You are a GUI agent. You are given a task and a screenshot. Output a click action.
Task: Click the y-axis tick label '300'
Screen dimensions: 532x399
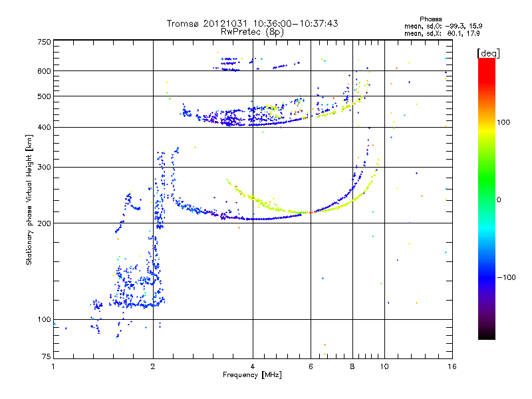point(45,167)
